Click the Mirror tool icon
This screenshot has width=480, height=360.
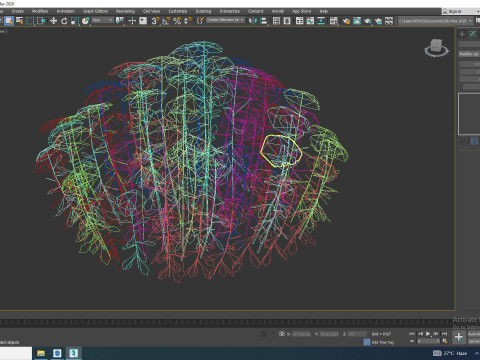[253, 21]
